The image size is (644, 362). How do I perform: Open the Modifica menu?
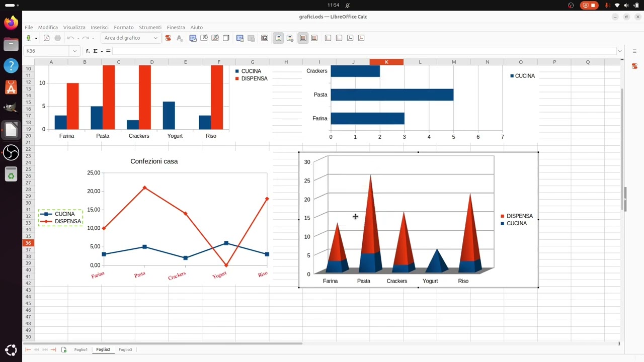pos(48,27)
